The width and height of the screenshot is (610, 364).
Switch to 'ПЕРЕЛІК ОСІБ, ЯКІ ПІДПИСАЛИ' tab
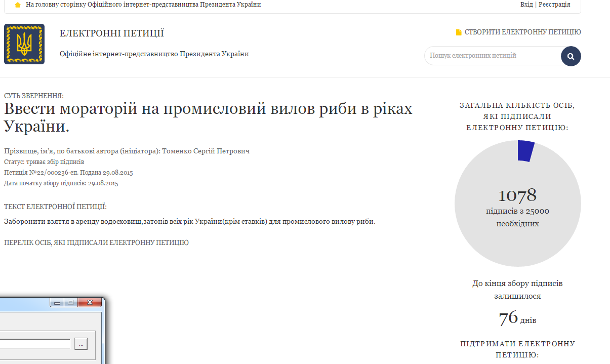(96, 243)
